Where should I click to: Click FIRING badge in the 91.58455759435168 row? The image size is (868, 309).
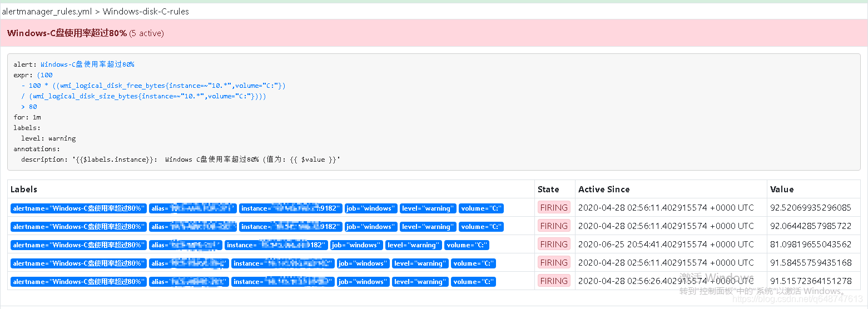point(554,263)
